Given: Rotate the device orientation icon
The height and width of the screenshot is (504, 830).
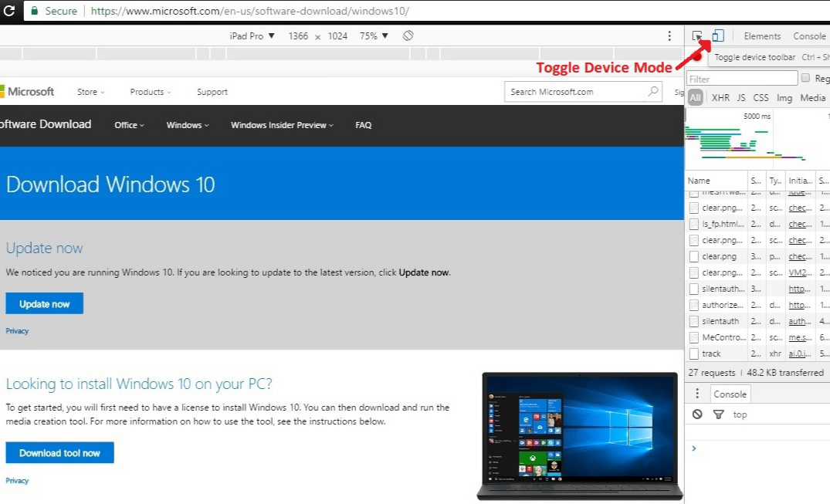Looking at the screenshot, I should click(408, 36).
